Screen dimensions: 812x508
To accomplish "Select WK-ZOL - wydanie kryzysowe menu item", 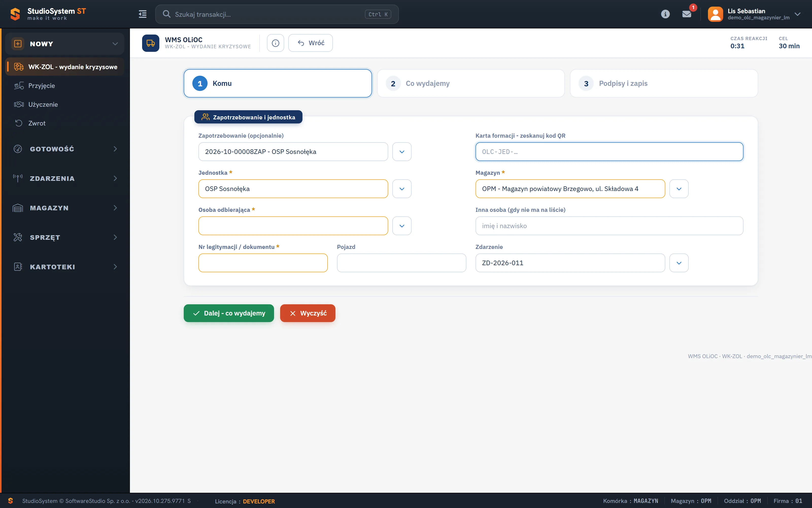I will (x=65, y=67).
